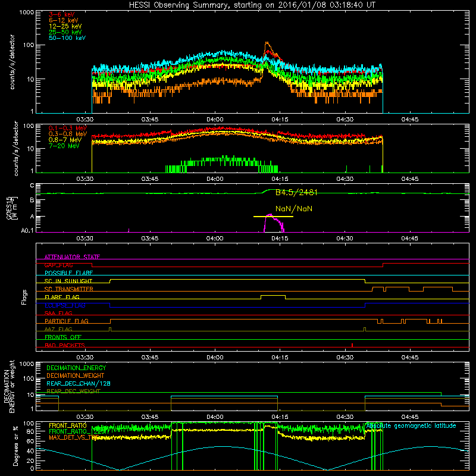Image resolution: width=476 pixels, height=476 pixels.
Task: Click the Degrees or % axis title
Action: tap(15, 446)
